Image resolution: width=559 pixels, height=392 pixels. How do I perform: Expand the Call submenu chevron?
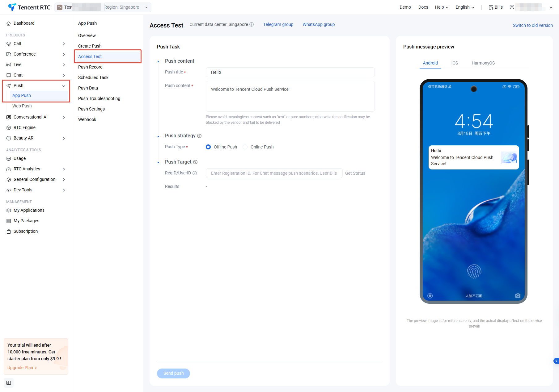coord(64,44)
